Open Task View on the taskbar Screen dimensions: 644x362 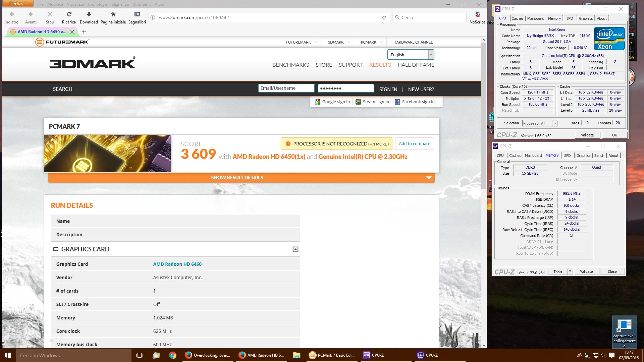[140, 355]
